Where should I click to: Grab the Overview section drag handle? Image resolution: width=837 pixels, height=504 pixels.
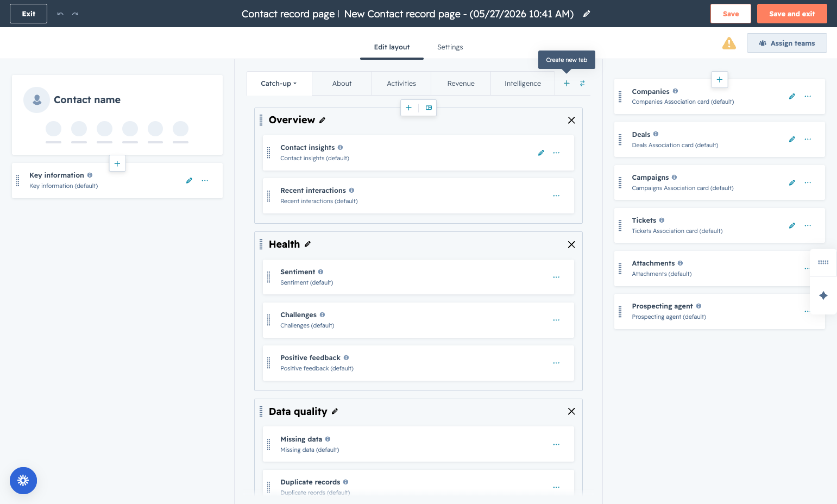(x=261, y=120)
